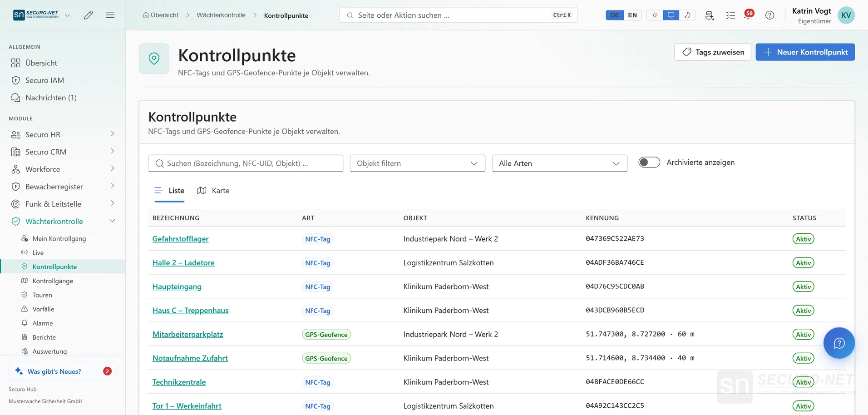
Task: Open the Gefahrstofflager link
Action: pyautogui.click(x=180, y=239)
